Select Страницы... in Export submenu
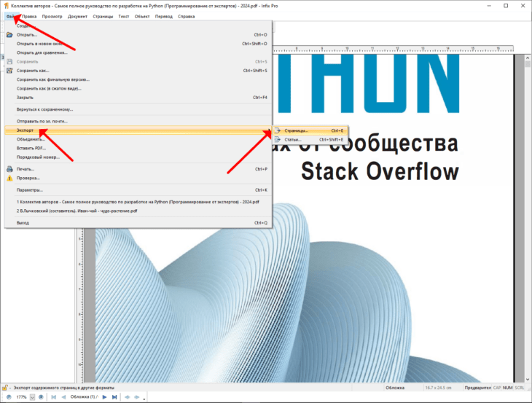Image resolution: width=532 pixels, height=403 pixels. click(310, 130)
